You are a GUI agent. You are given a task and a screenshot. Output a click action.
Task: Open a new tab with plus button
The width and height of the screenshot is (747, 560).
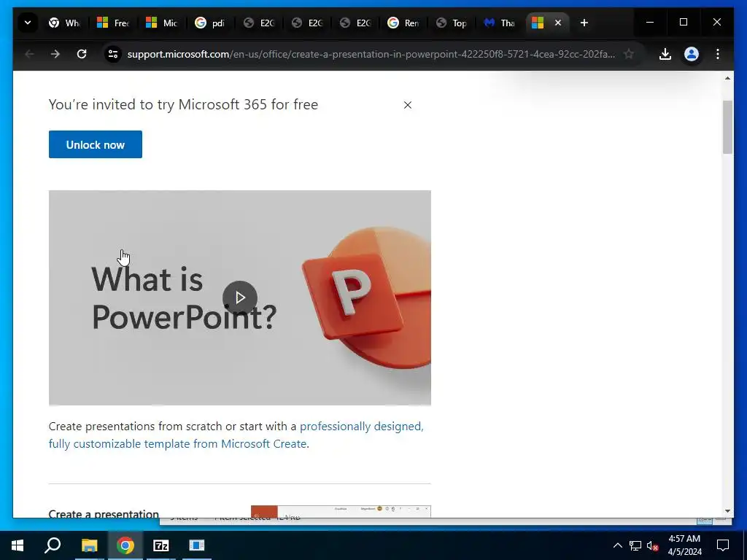point(584,23)
